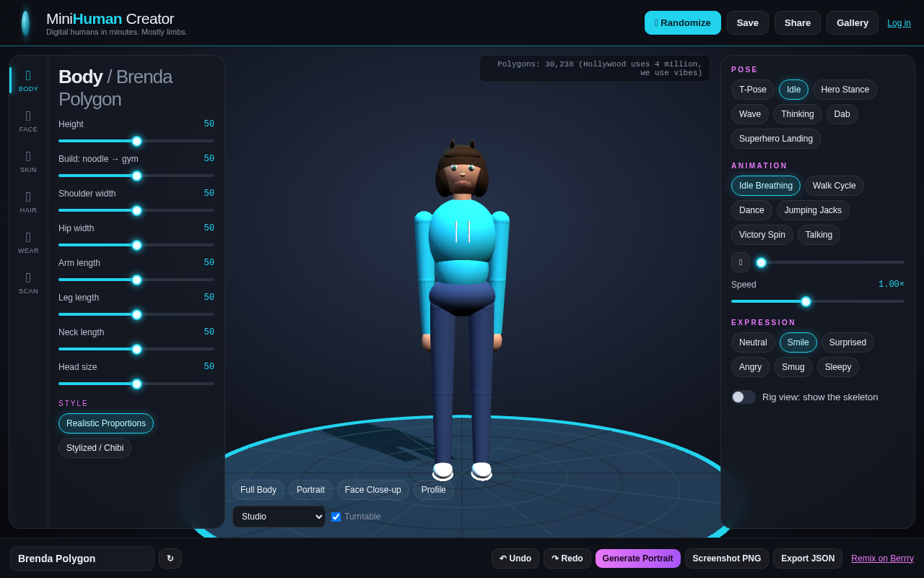This screenshot has height=578, width=924.
Task: Select the Dab pose
Action: pos(842,114)
